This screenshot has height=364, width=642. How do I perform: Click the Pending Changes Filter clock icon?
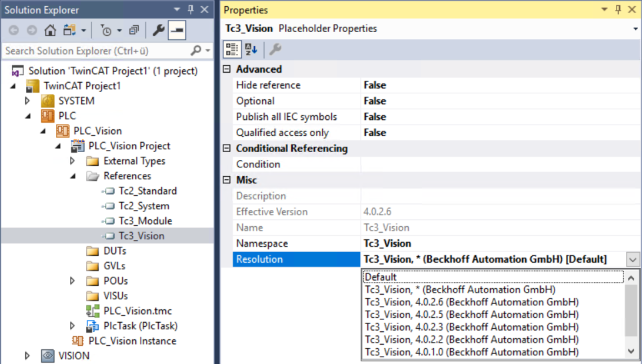tap(107, 30)
